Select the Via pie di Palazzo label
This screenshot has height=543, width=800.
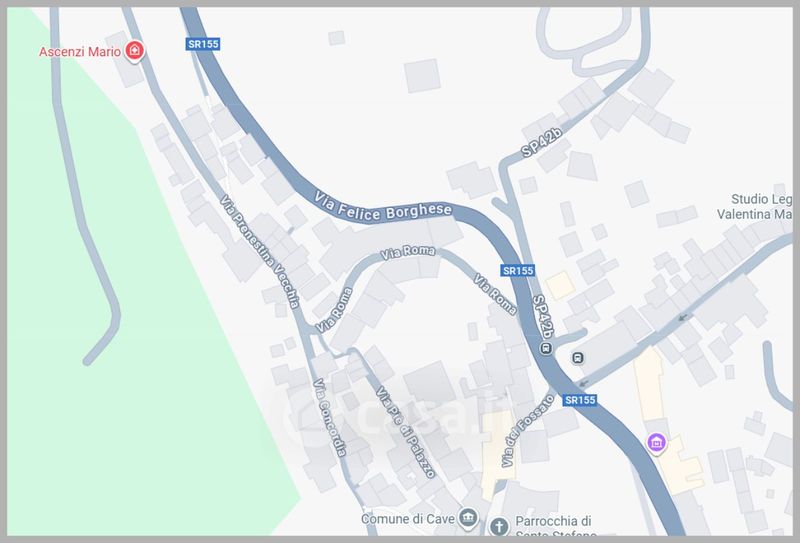[406, 432]
